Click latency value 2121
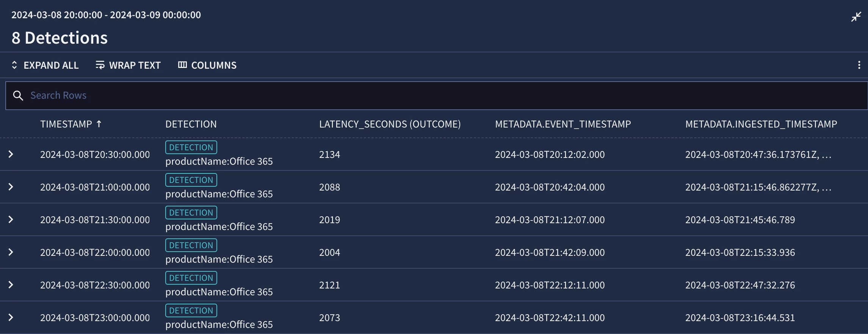This screenshot has width=868, height=334. coord(329,285)
